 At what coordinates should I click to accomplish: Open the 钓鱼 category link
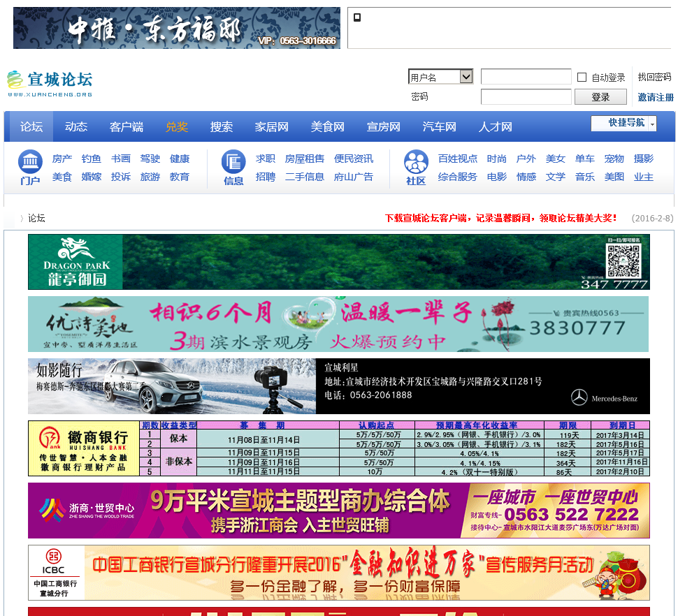coord(92,159)
